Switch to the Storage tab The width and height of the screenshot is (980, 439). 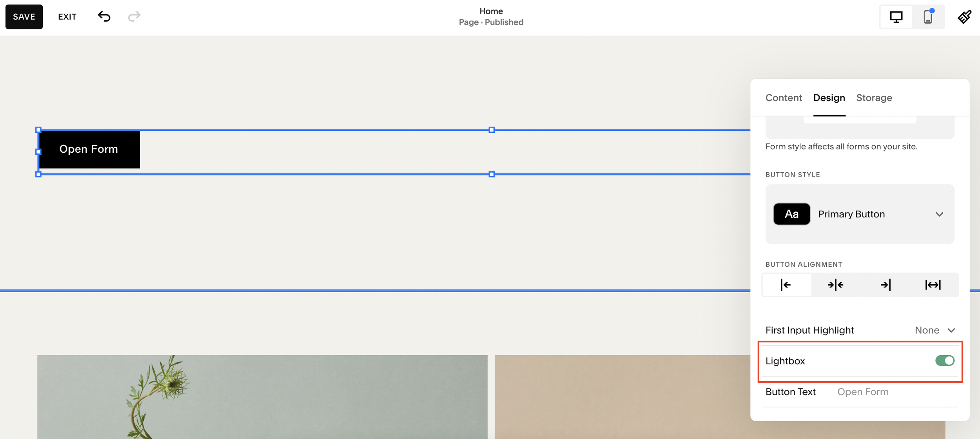(874, 98)
